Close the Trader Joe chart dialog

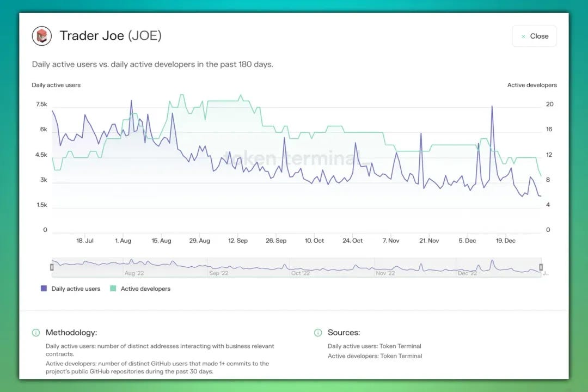pyautogui.click(x=535, y=36)
